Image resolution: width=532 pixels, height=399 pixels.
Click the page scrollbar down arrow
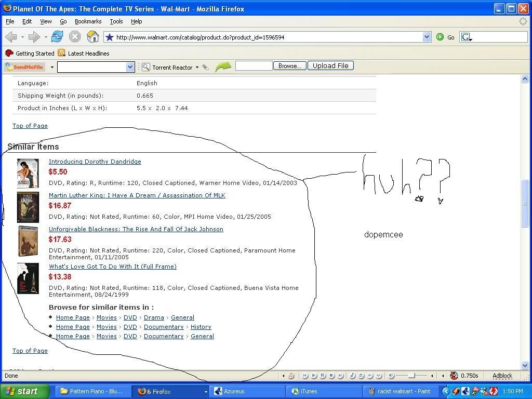[525, 365]
